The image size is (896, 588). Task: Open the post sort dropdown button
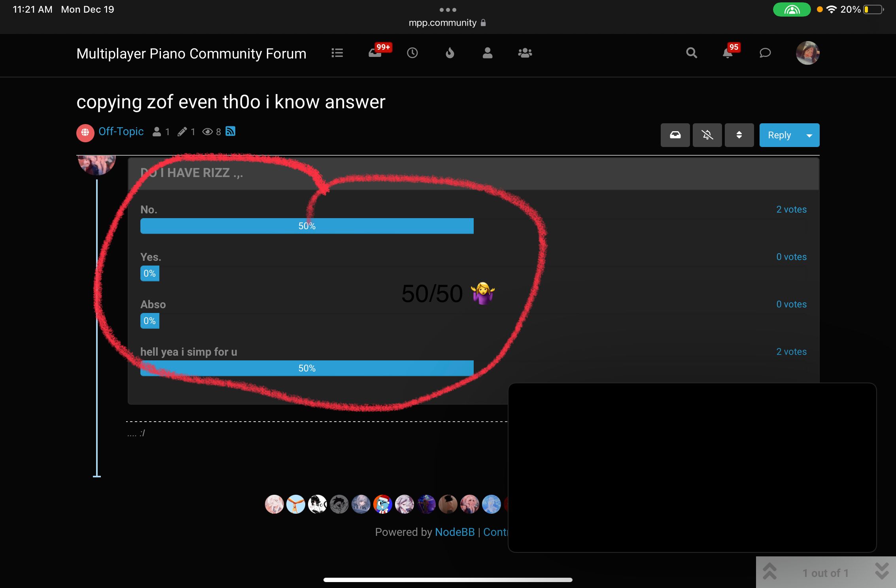[739, 135]
